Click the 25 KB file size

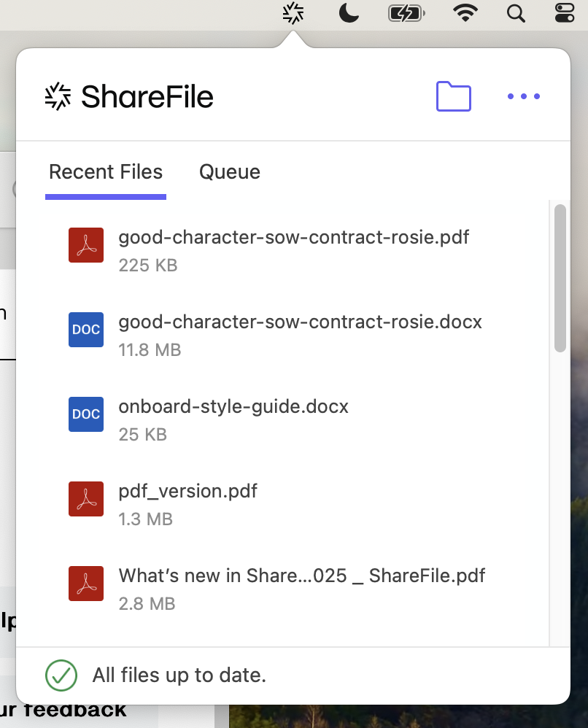pos(142,435)
